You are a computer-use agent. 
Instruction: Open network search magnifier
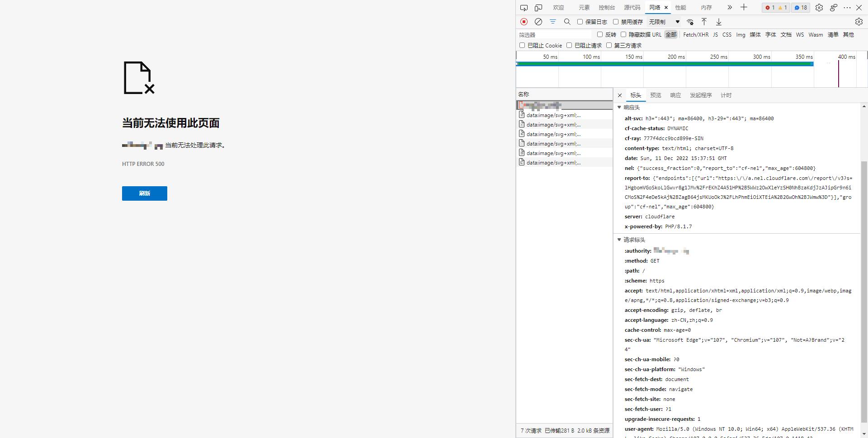point(567,22)
